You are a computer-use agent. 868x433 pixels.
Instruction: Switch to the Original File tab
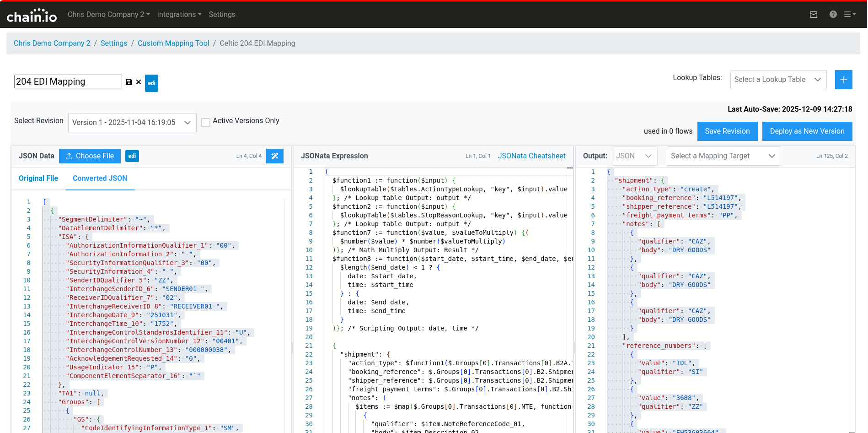[x=38, y=179]
